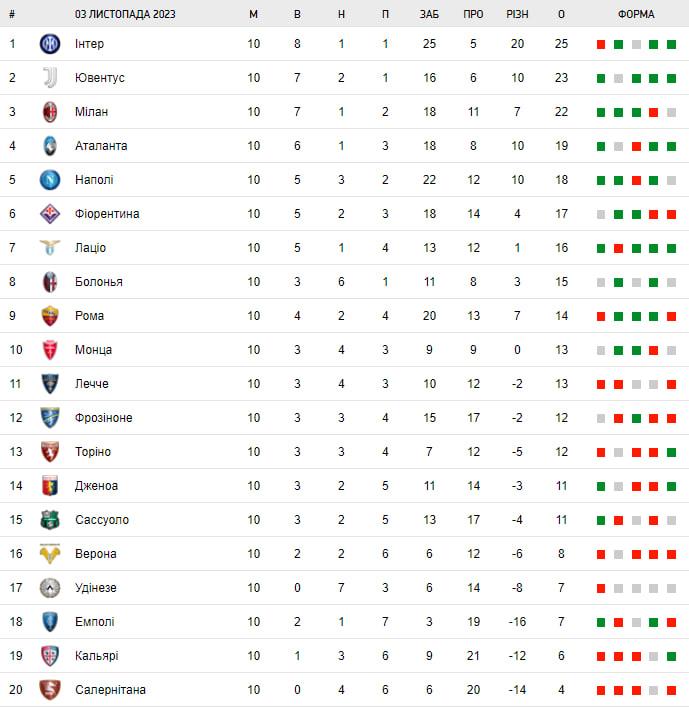Select the AC Milan crest icon
Image resolution: width=689 pixels, height=707 pixels.
pos(50,112)
